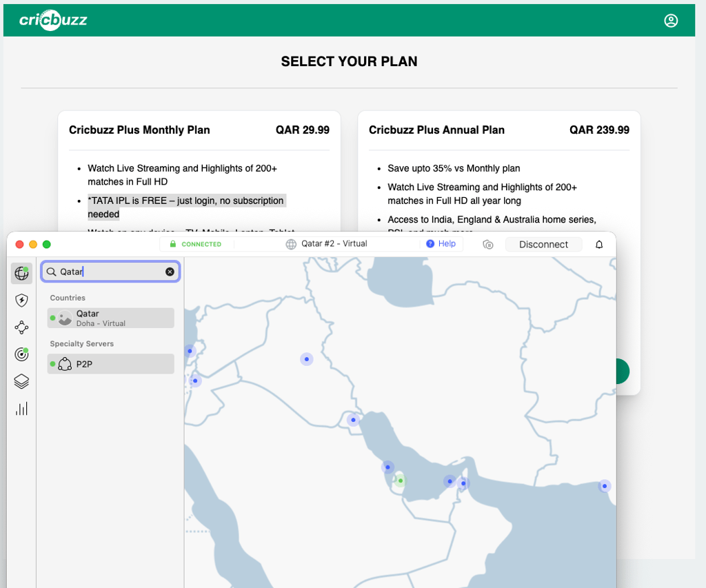
Task: Open the Cricbuzz user profile icon
Action: tap(671, 21)
